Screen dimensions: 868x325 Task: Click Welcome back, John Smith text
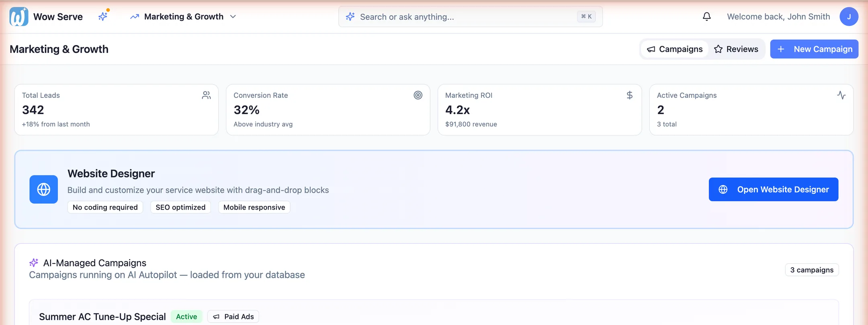(778, 16)
